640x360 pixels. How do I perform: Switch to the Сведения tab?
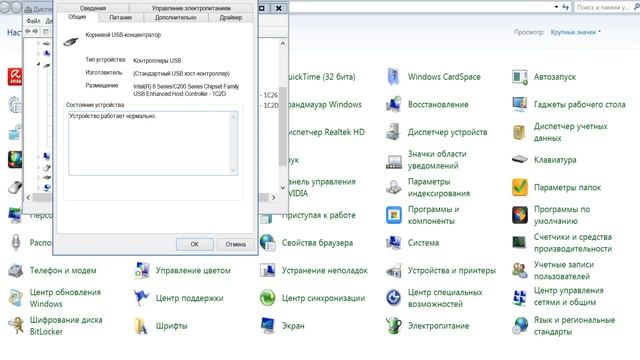coord(93,8)
